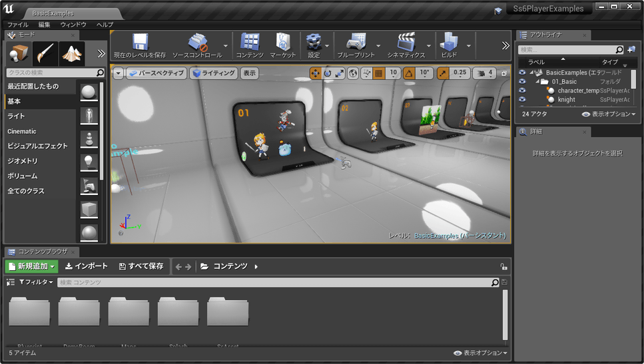Click the Outliner search field

(x=571, y=50)
